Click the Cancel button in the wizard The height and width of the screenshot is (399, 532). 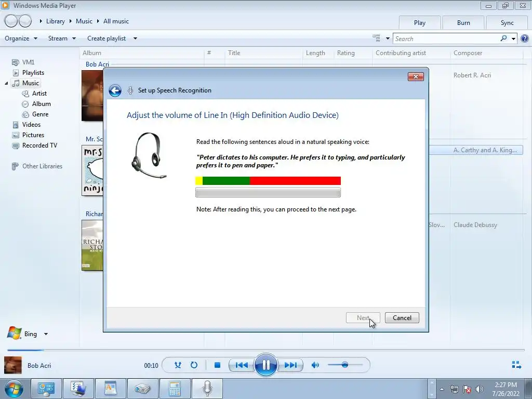402,318
